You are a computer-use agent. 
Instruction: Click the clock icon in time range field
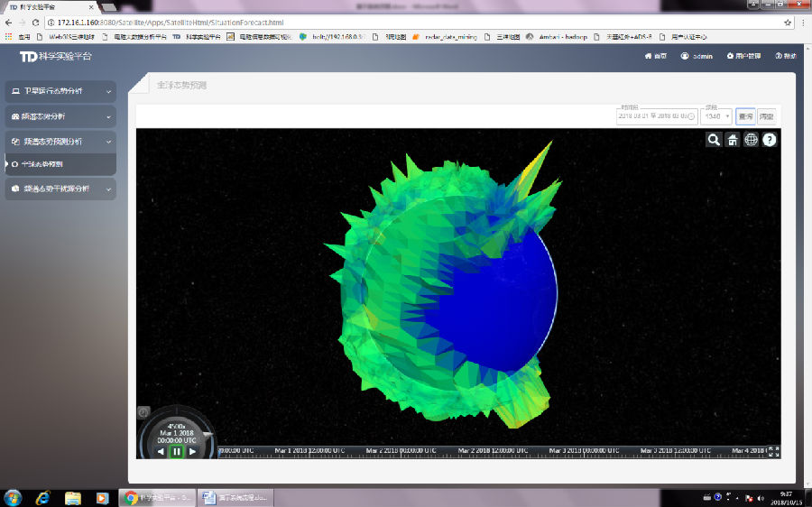click(x=692, y=116)
